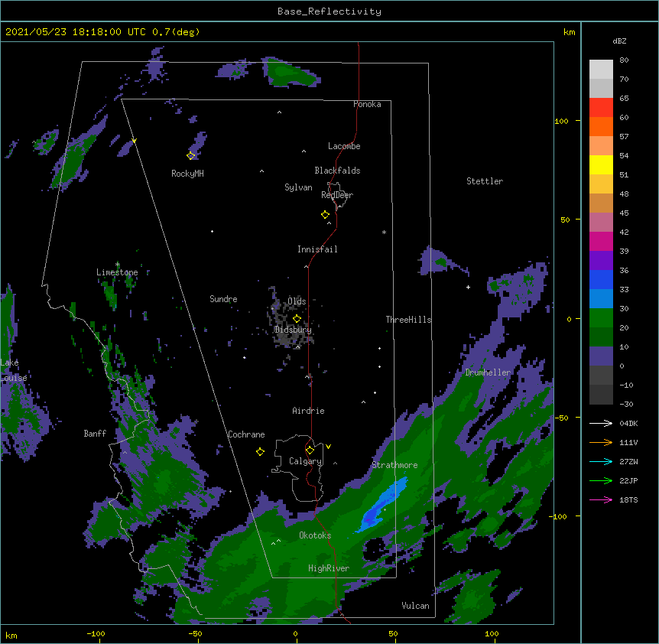Click the Banff town label
This screenshot has width=659, height=644.
pos(95,434)
